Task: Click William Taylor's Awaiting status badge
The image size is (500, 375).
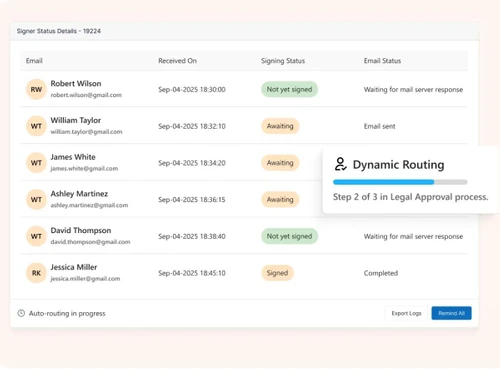Action: pos(280,126)
